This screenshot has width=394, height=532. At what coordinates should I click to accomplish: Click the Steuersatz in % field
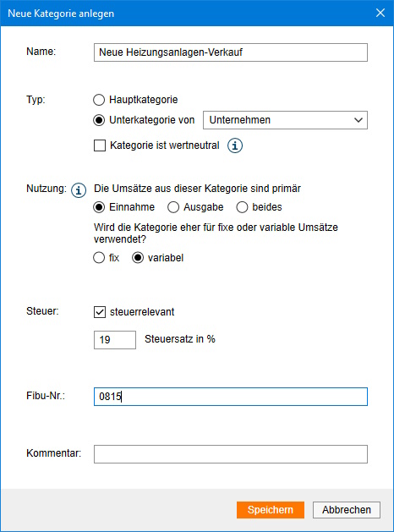[x=115, y=340]
